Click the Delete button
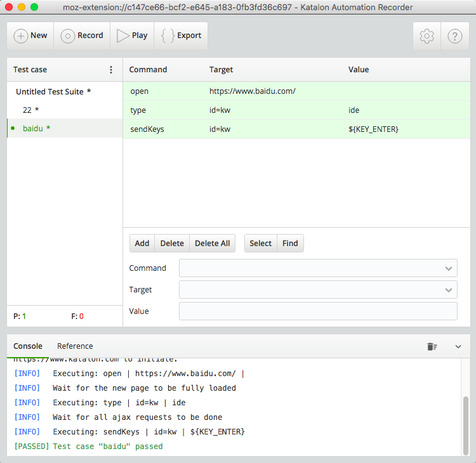The image size is (476, 463). tap(172, 244)
